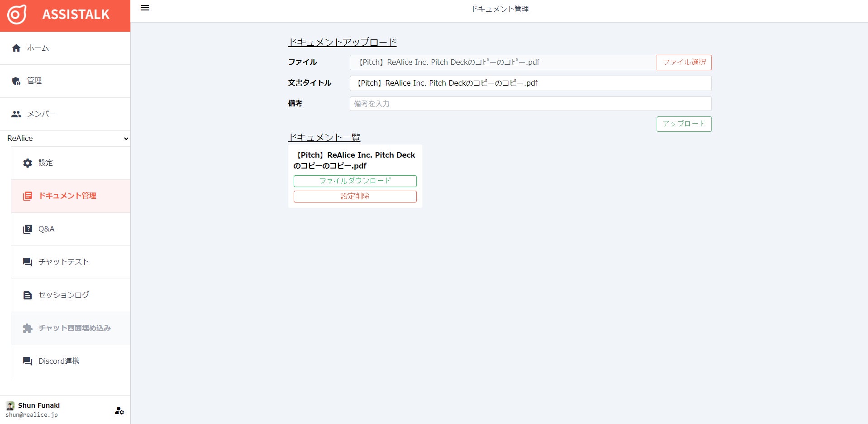Open チャットテスト sidebar item
The height and width of the screenshot is (424, 868).
point(71,262)
